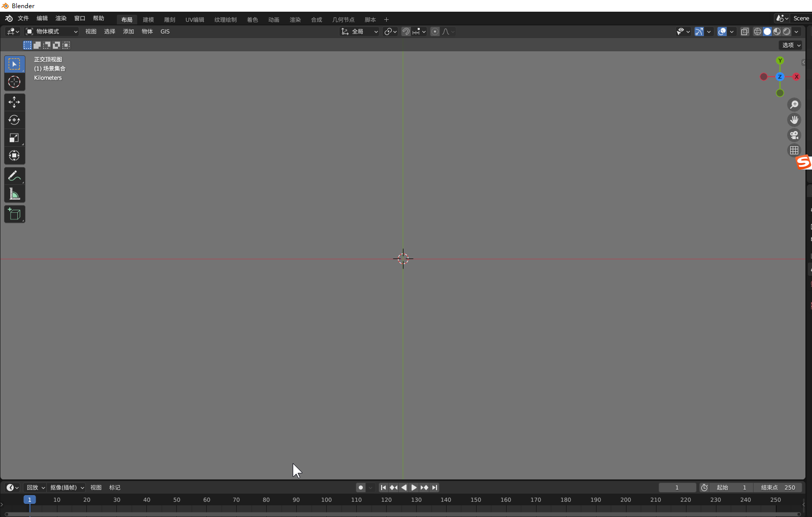
Task: Set new selection mode icon
Action: point(27,45)
